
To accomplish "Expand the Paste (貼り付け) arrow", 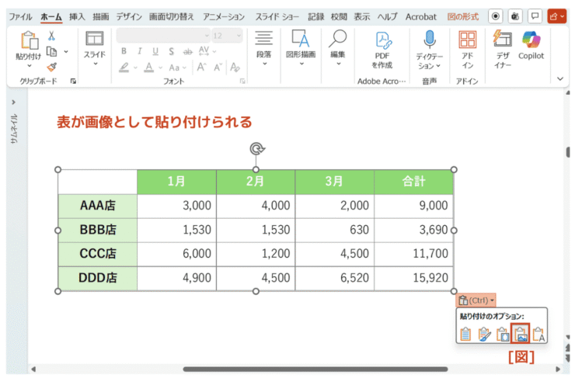I will click(29, 65).
